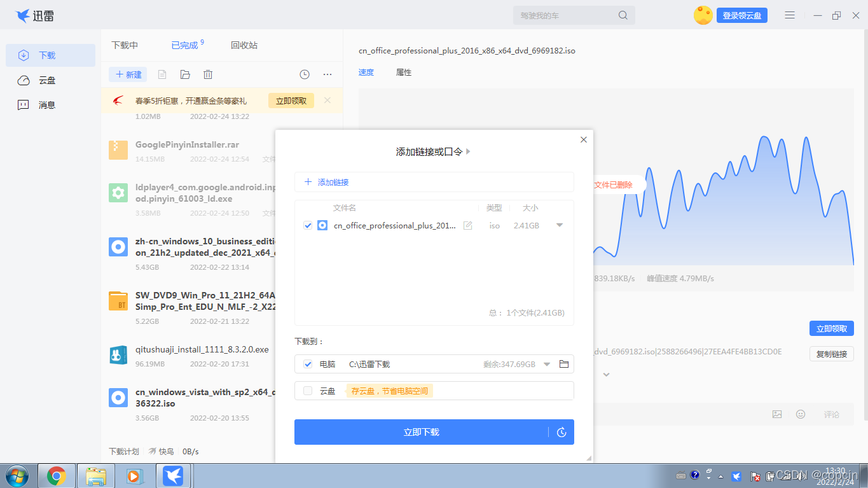This screenshot has width=868, height=488.
Task: Click the document icon next to 新建
Action: click(162, 74)
